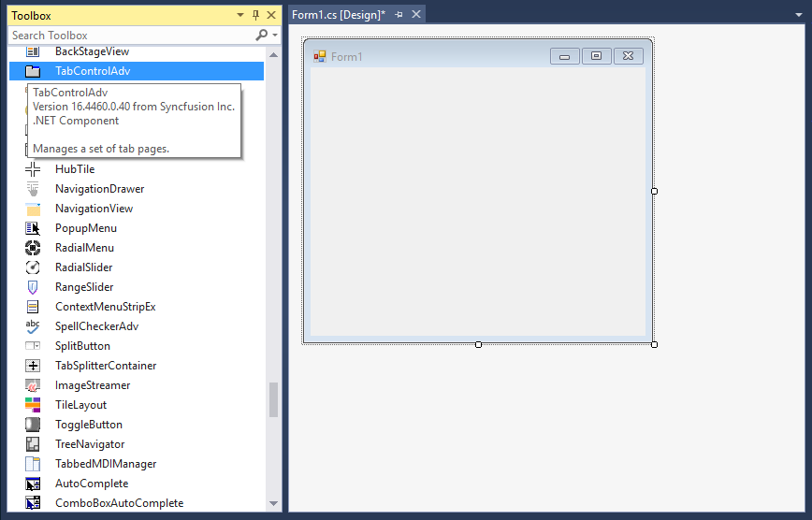Click the TreeNavigator icon
This screenshot has width=812, height=520.
[33, 444]
